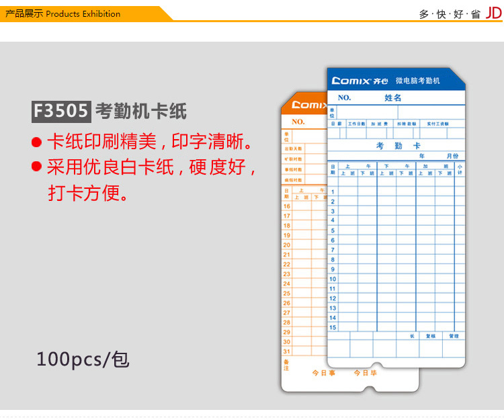Select row 31 on the orange attendance card
504x420 pixels.
(287, 351)
